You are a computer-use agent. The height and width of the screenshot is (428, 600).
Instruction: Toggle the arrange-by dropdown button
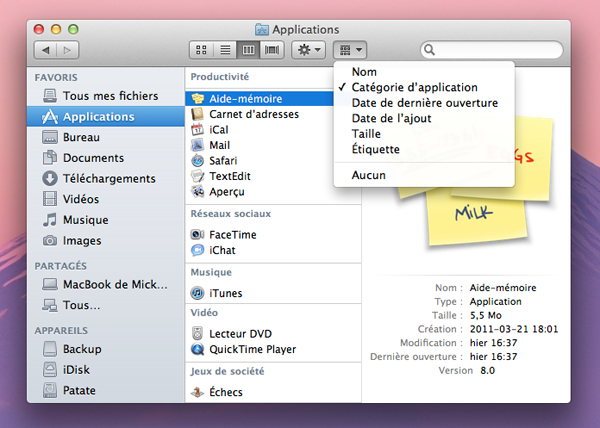pos(350,50)
